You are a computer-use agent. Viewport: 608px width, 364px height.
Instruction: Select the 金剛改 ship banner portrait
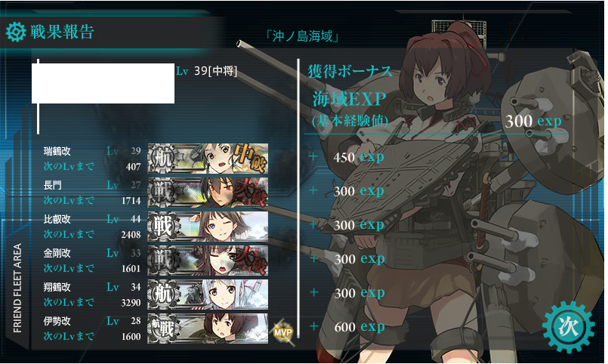point(208,261)
